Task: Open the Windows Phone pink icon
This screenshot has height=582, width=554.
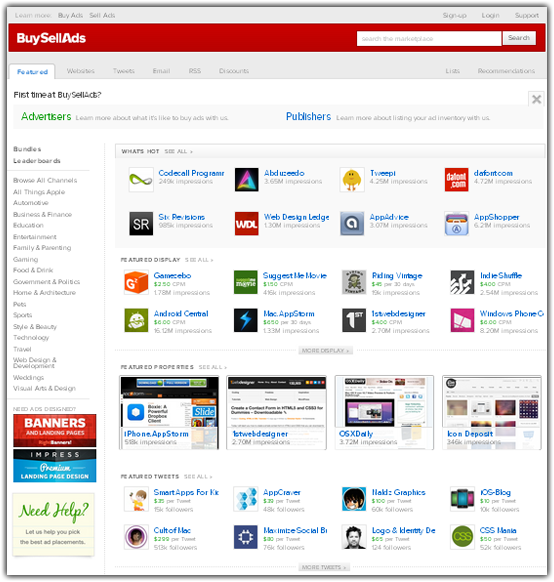Action: (x=462, y=320)
